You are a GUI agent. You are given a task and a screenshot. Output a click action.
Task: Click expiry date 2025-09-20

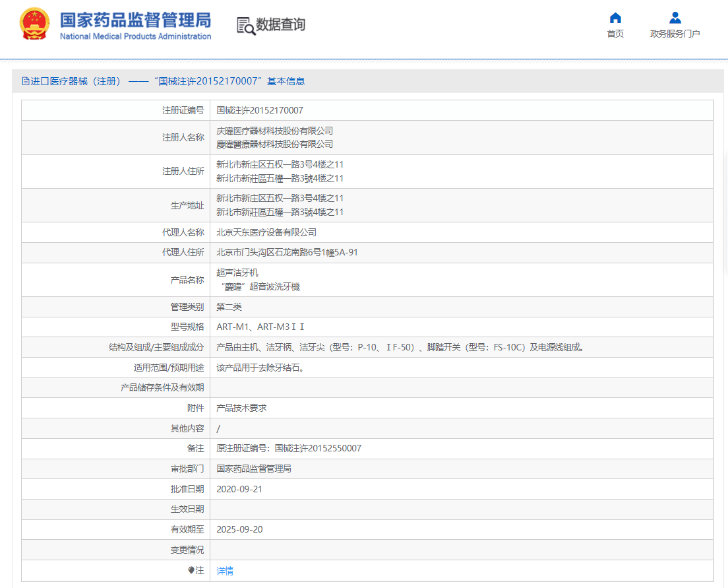(239, 529)
